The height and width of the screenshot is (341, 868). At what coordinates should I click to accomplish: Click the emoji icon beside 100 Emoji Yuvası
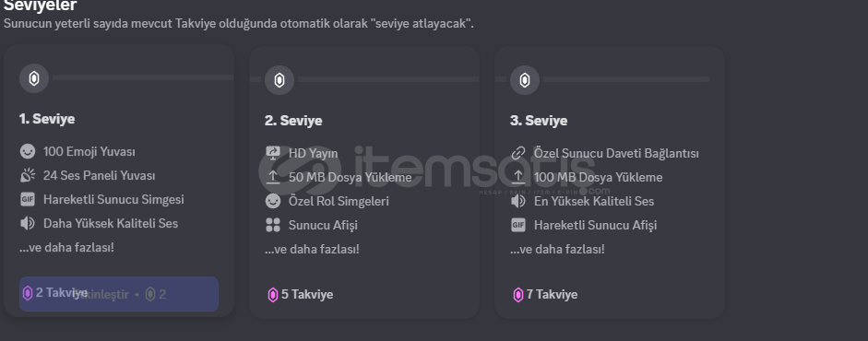point(27,151)
